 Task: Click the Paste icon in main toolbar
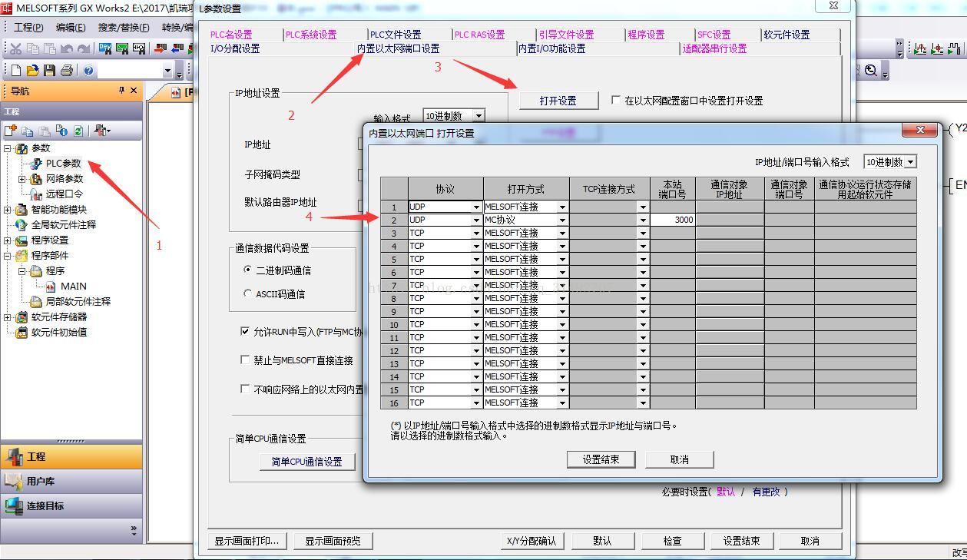49,48
